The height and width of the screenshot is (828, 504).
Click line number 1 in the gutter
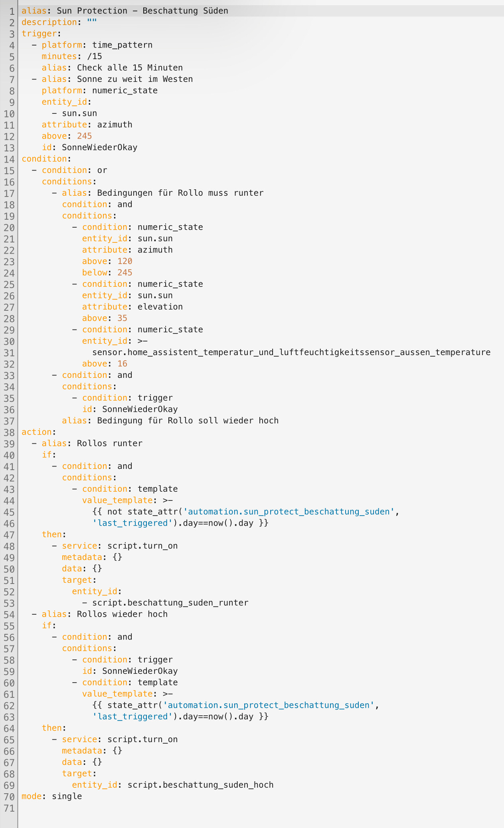click(12, 11)
